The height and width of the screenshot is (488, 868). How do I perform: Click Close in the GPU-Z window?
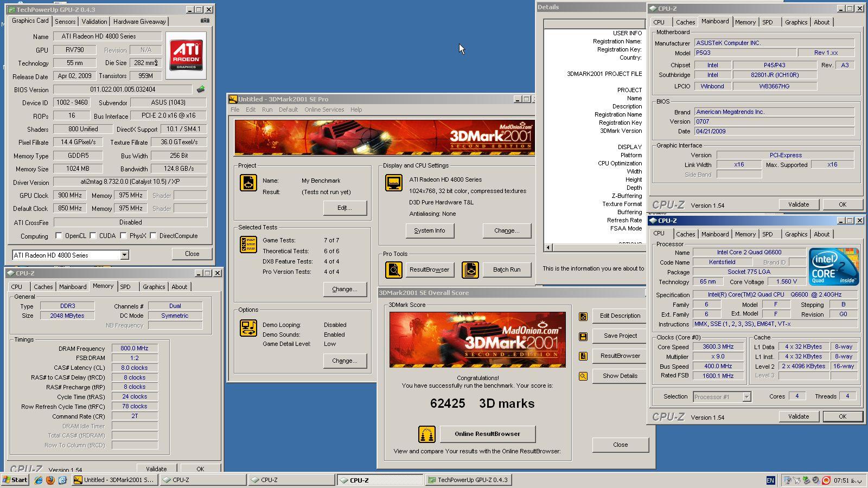click(192, 254)
